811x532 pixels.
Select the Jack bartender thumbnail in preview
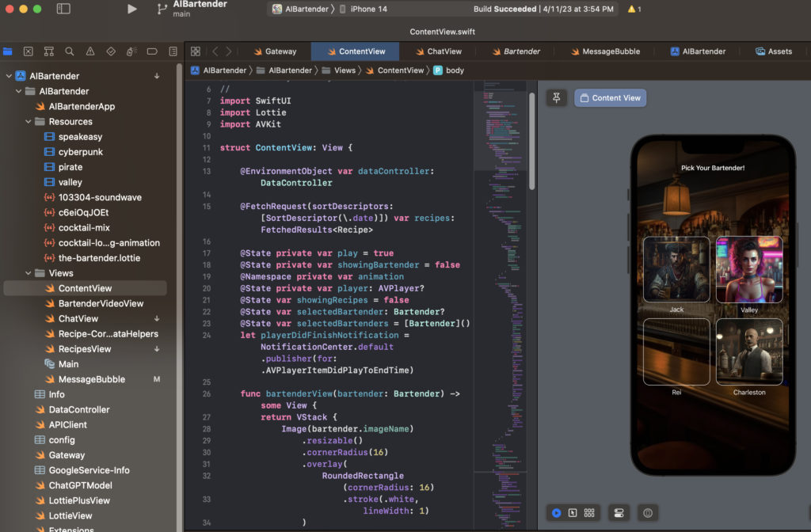(x=676, y=269)
